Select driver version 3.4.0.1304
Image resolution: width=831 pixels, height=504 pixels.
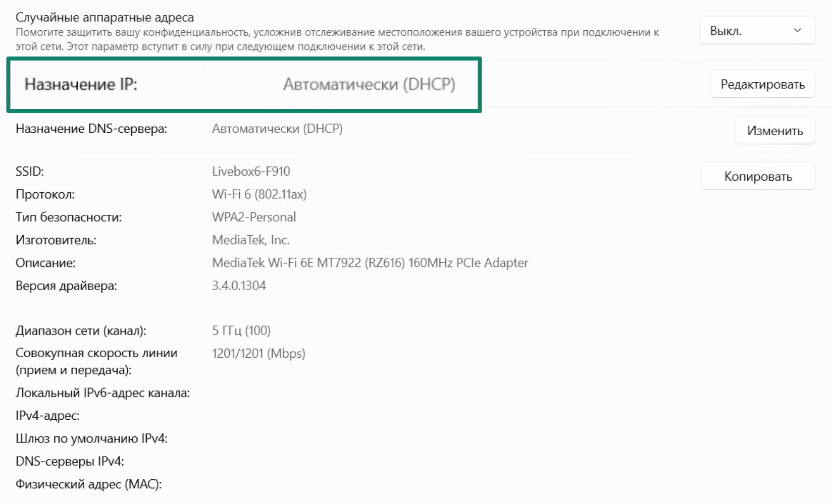pyautogui.click(x=239, y=286)
